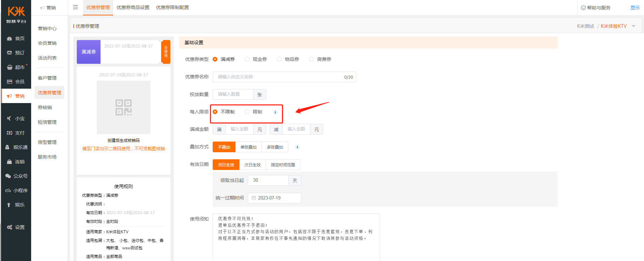Select 优惠券管理 in the submenu

pyautogui.click(x=50, y=93)
